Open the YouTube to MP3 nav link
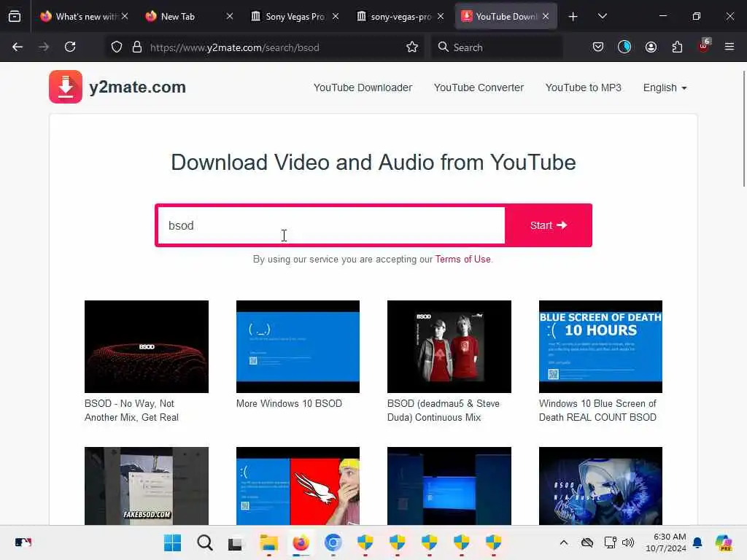747x560 pixels. pyautogui.click(x=583, y=87)
